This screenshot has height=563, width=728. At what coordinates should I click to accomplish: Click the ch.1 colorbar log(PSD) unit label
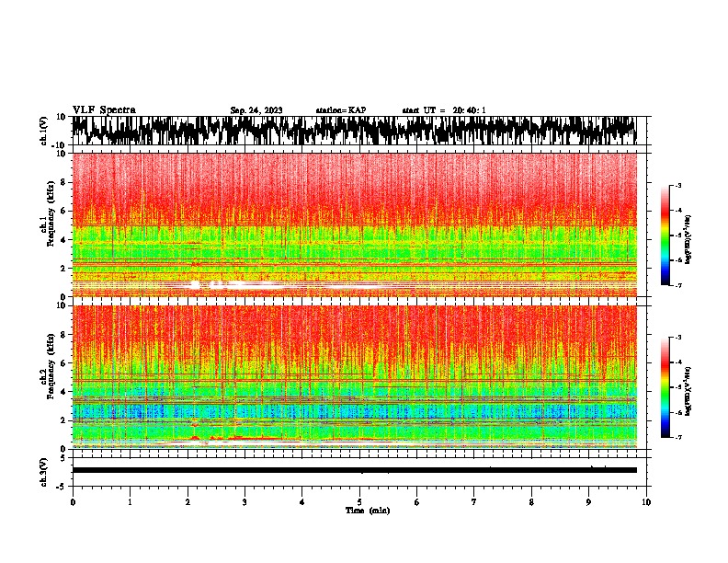pyautogui.click(x=688, y=240)
